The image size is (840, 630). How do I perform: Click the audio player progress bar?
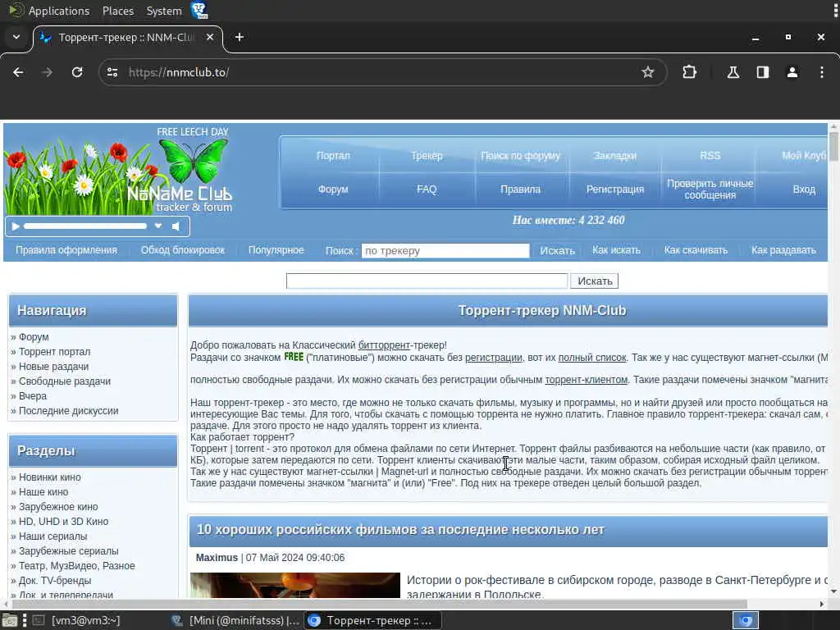85,226
